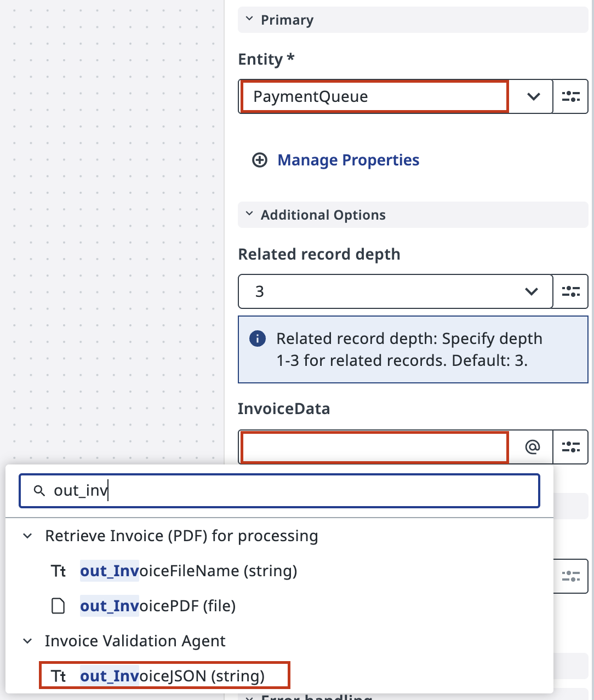Click the PaymentQueue entity field
The width and height of the screenshot is (594, 700).
pyautogui.click(x=374, y=96)
